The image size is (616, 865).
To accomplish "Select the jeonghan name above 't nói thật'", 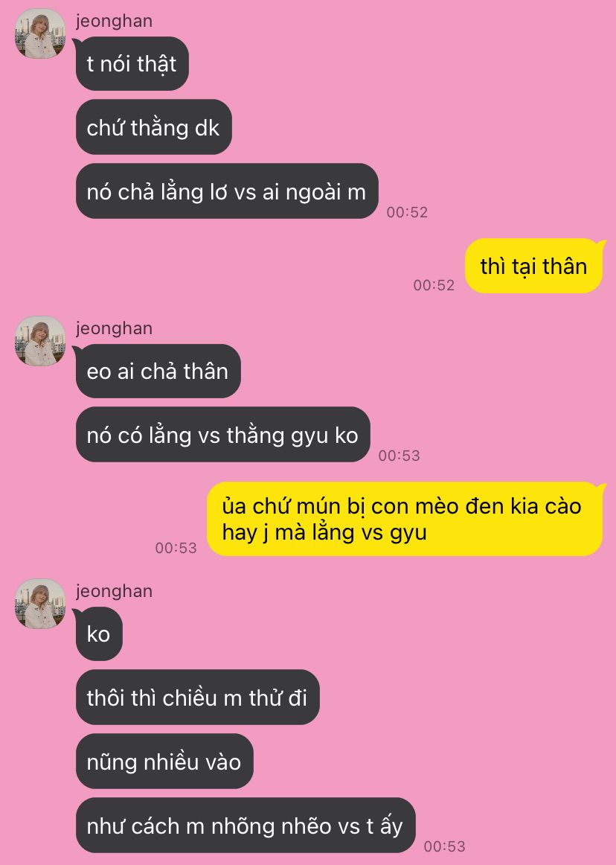I will pos(114,21).
